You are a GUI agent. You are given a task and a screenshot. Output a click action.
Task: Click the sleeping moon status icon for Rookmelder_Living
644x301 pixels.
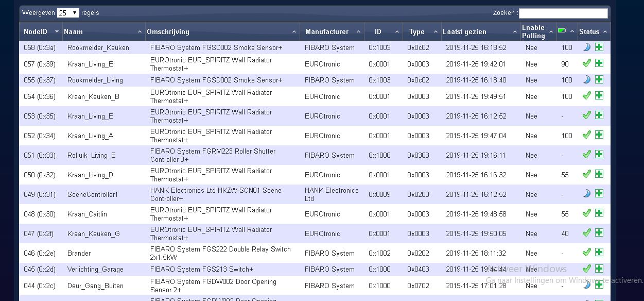click(x=586, y=80)
